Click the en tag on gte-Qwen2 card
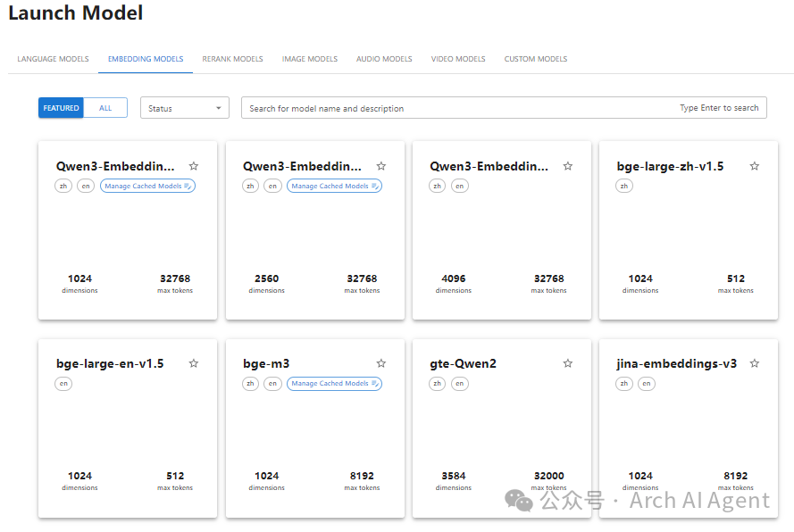 pyautogui.click(x=459, y=384)
